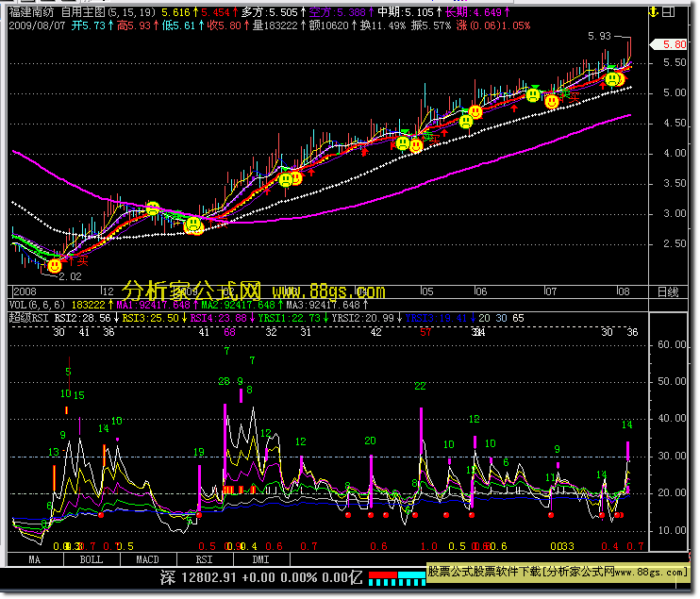Click the smiley buy marker at the 2.02 low
Screen dimensions: 700x599
pos(55,266)
